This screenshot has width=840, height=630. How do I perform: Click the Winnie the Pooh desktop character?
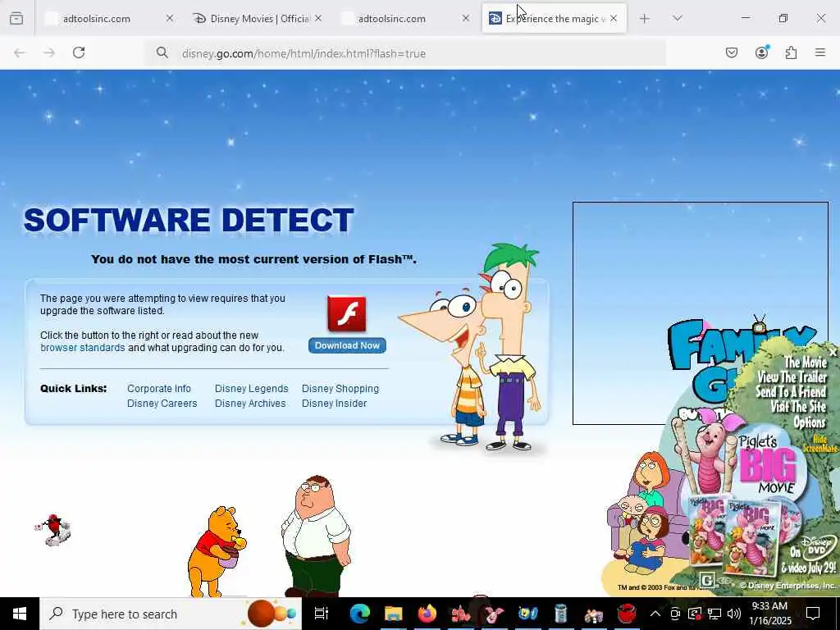click(x=217, y=552)
